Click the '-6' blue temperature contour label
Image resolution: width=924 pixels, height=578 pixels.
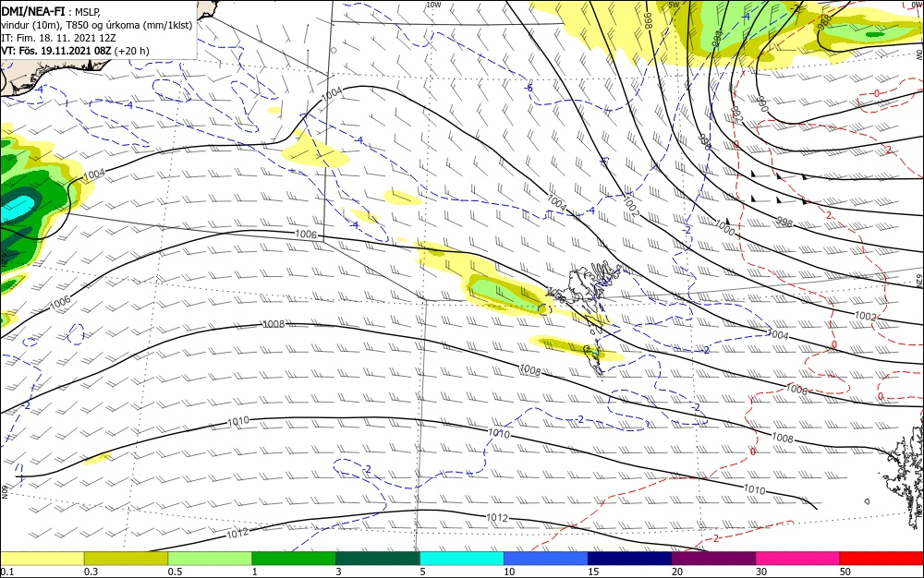coord(529,88)
